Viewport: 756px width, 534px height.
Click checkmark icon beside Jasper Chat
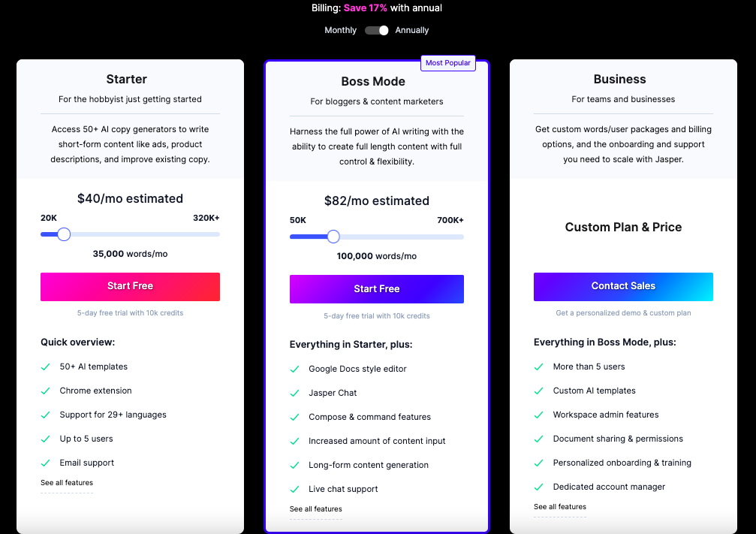[294, 393]
